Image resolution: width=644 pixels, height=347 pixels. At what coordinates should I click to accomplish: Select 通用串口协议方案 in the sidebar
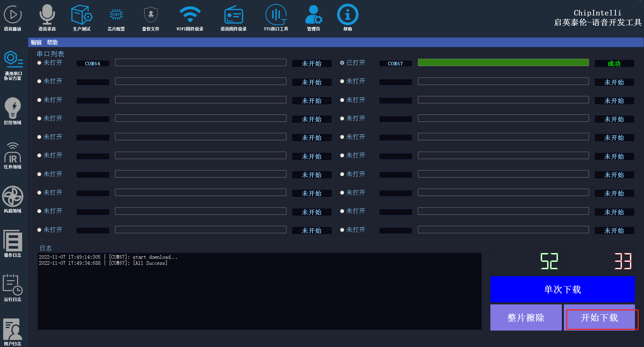(13, 65)
